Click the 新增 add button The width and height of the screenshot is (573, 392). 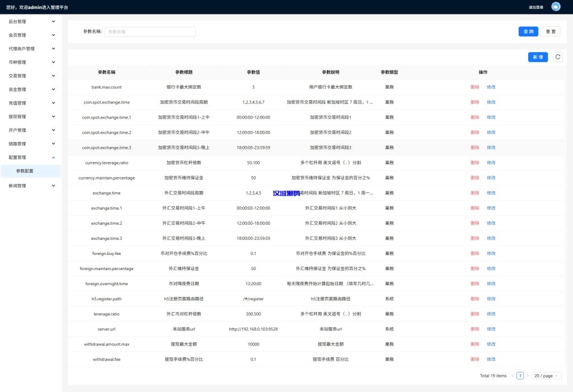[538, 57]
